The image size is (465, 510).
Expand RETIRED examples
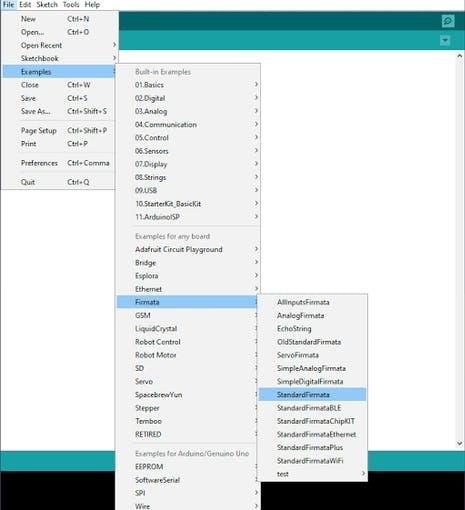click(188, 435)
